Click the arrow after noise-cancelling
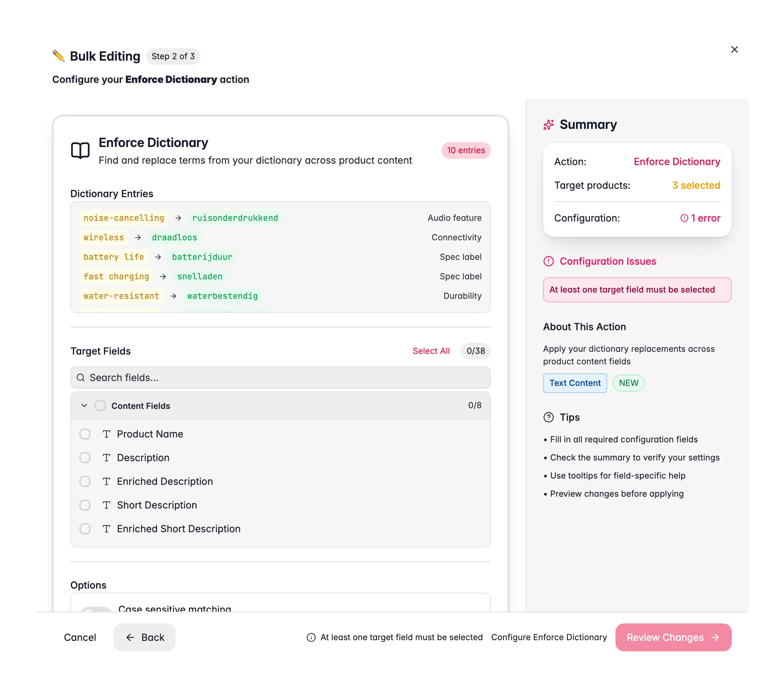The width and height of the screenshot is (784, 698). pos(178,218)
